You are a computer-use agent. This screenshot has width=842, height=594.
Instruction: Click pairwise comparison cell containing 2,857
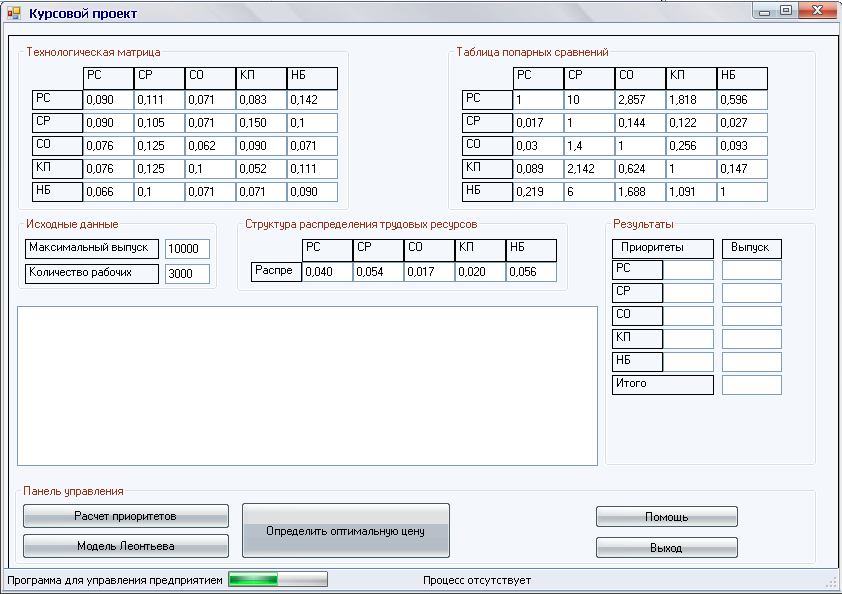point(640,100)
